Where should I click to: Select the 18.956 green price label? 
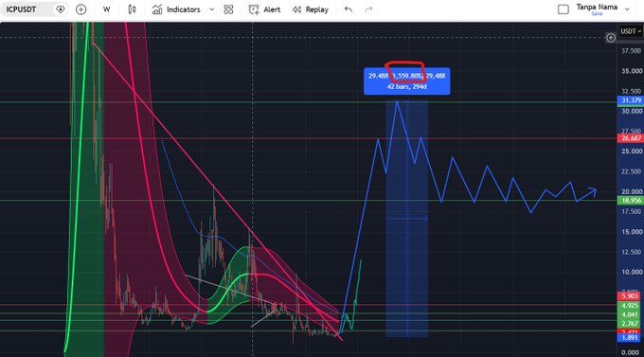(631, 201)
